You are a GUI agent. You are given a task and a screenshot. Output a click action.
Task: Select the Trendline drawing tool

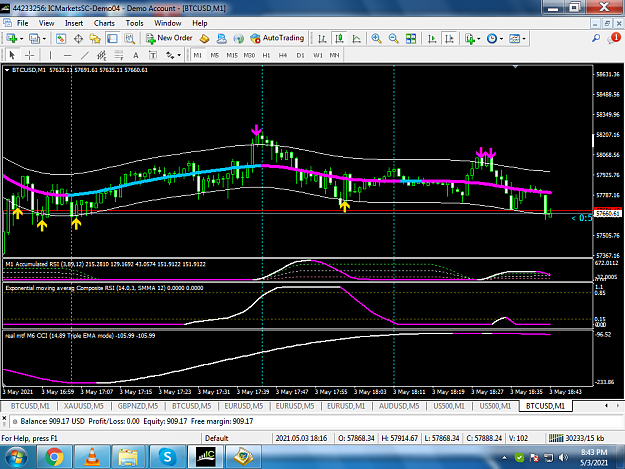[85, 55]
